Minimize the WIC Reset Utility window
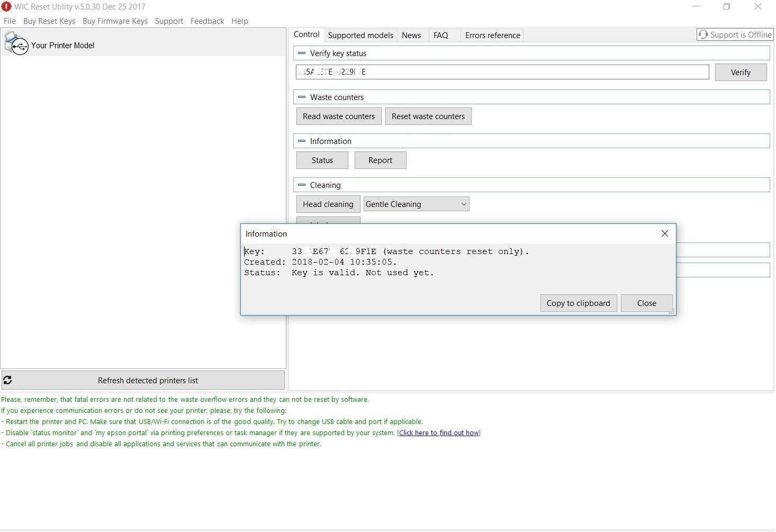 point(696,6)
